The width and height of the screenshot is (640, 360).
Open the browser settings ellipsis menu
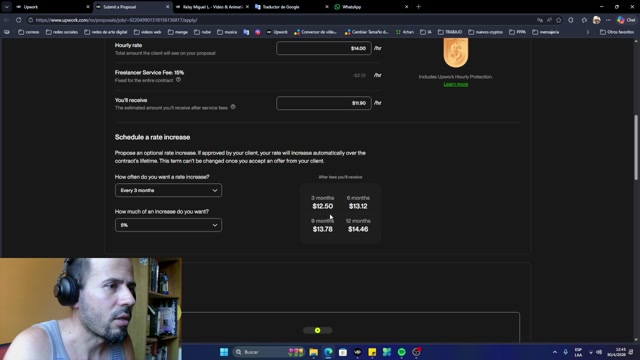click(608, 20)
